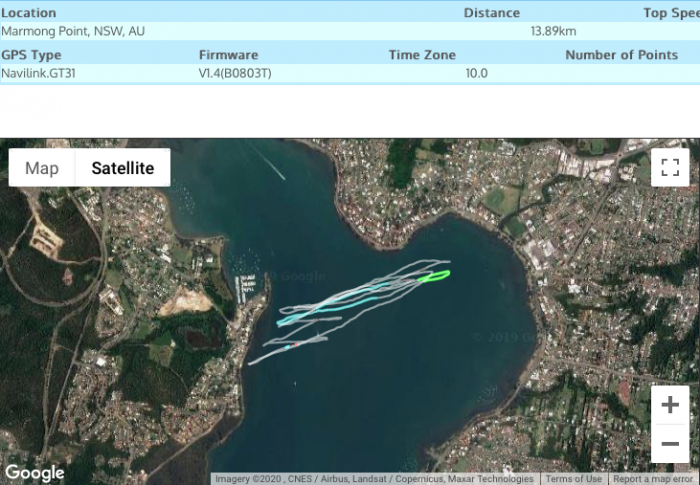Click the Time Zone header
Viewport: 700px width, 485px height.
tap(422, 55)
